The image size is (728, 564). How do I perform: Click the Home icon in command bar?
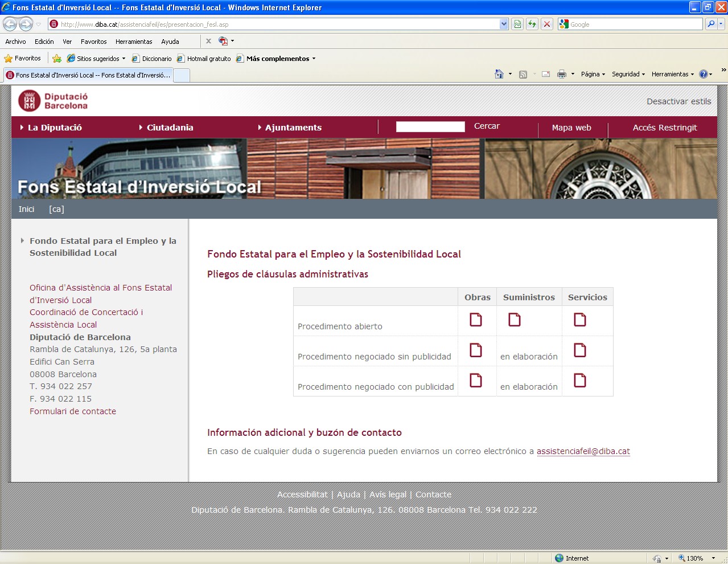coord(499,74)
